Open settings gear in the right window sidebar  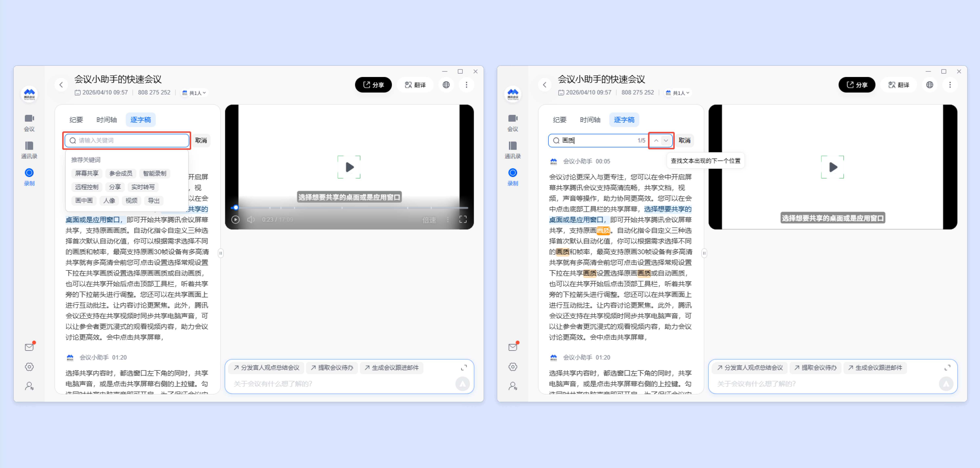coord(512,367)
